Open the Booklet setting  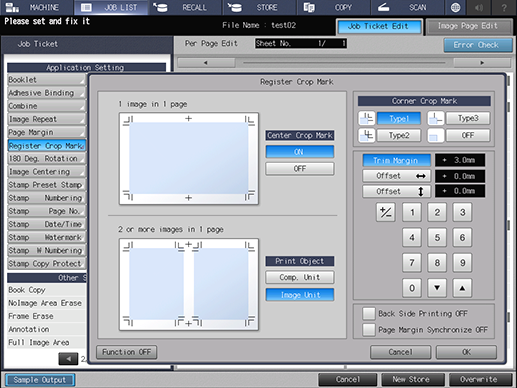pos(46,80)
